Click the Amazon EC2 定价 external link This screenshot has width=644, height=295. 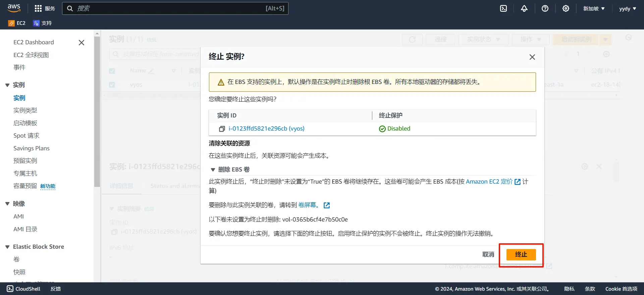[493, 182]
